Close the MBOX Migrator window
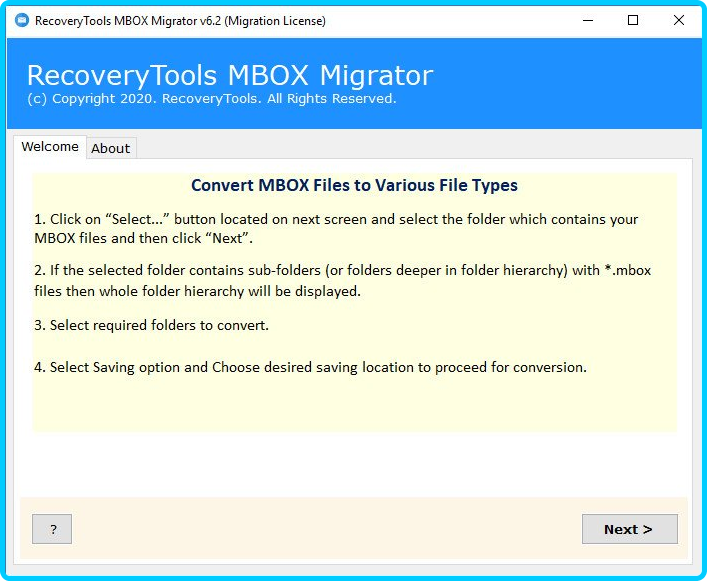 (x=679, y=20)
